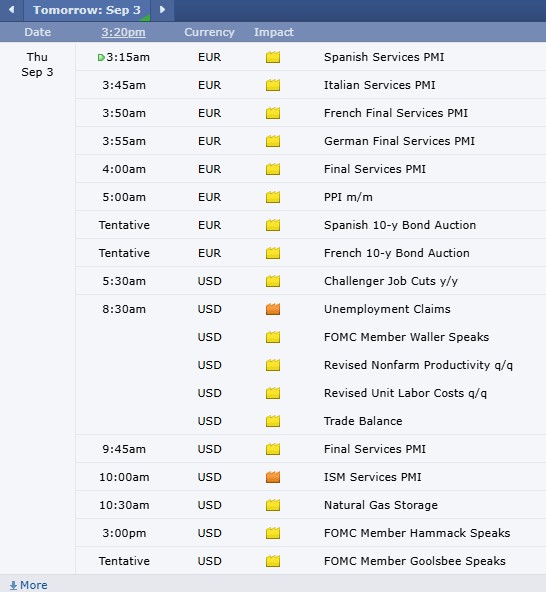Click the Impact column header
This screenshot has width=546, height=592.
(x=274, y=32)
